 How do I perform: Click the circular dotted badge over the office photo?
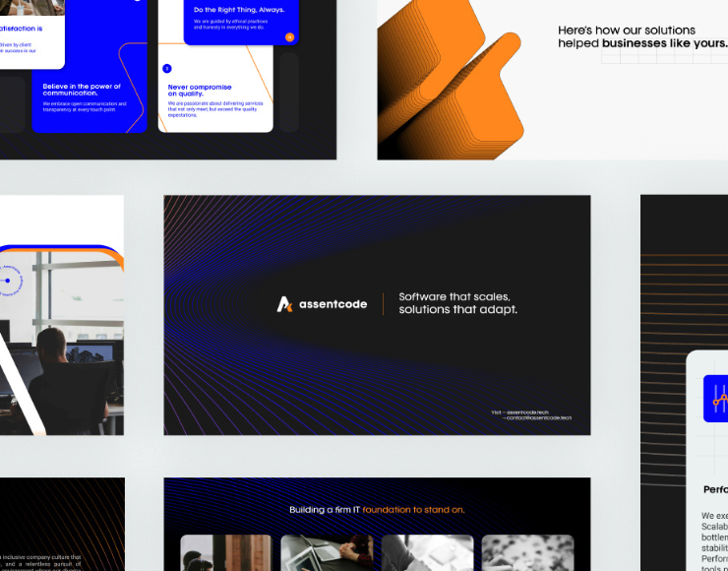[x=9, y=281]
